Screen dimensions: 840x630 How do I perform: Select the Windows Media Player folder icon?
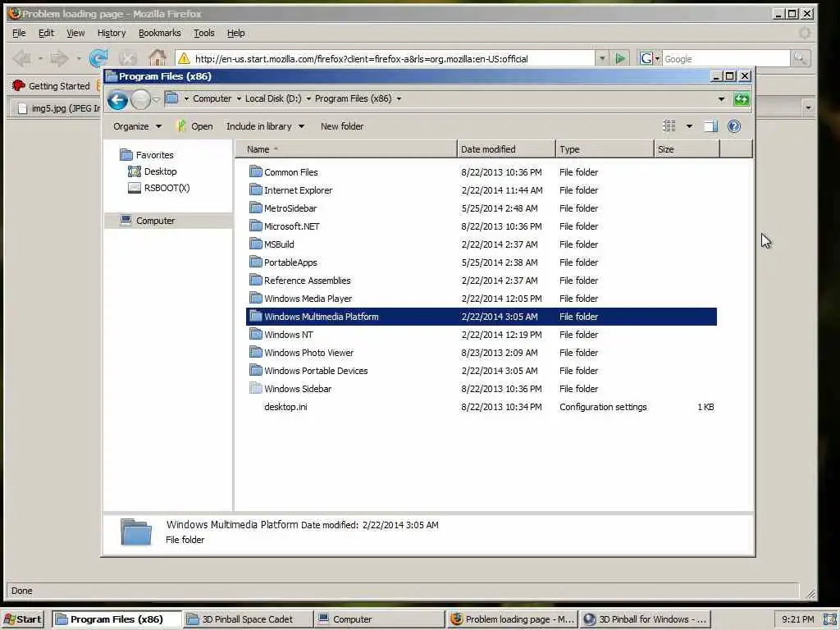256,298
